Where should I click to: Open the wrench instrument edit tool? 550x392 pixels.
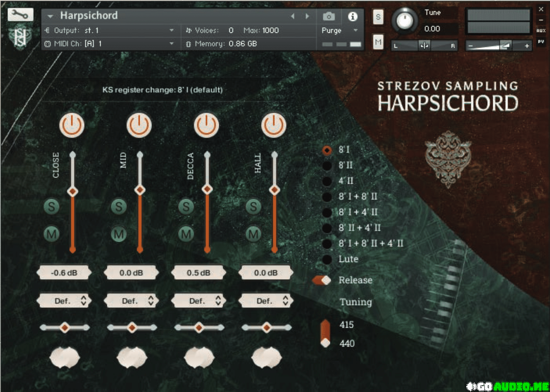point(20,15)
